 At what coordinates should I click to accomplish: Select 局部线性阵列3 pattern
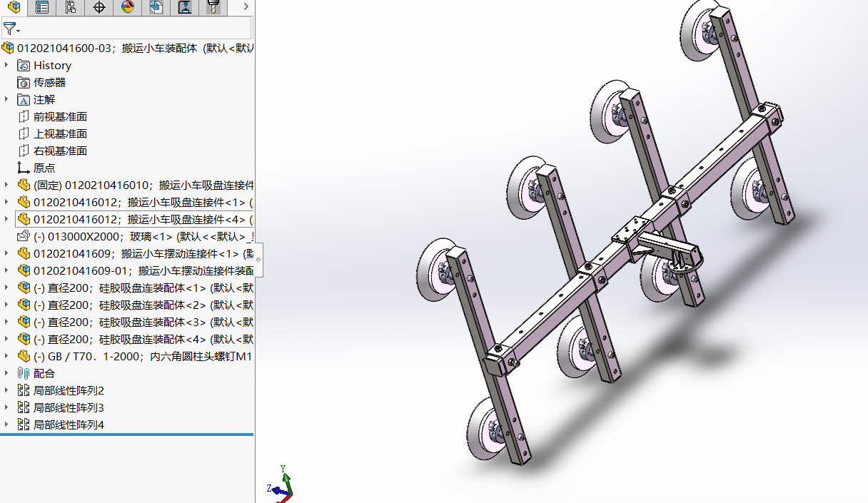click(x=69, y=407)
